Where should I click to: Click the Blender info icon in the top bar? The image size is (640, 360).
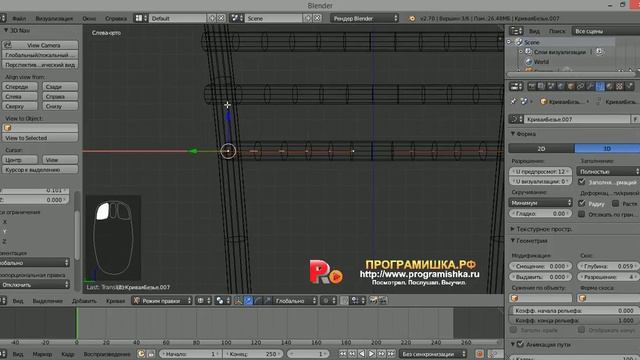pyautogui.click(x=412, y=18)
